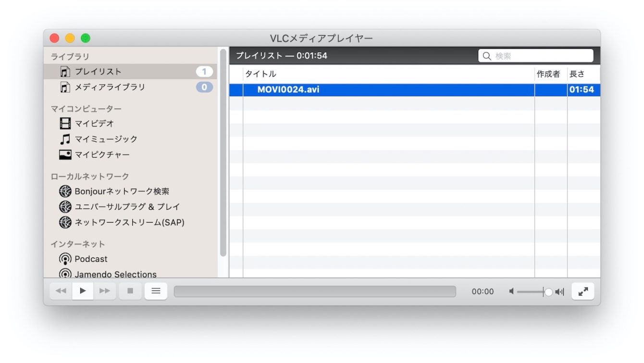This screenshot has height=363, width=644.
Task: Sort by the 作成者 column header
Action: (551, 74)
